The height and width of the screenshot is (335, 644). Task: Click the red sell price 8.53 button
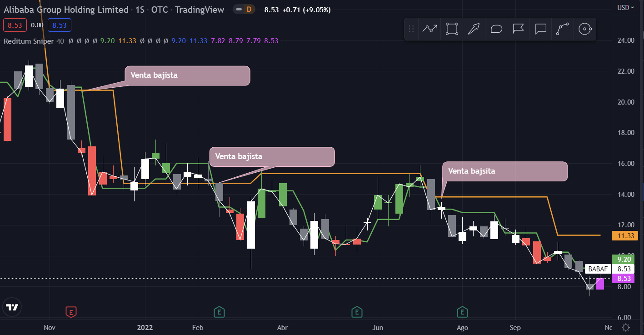click(15, 25)
